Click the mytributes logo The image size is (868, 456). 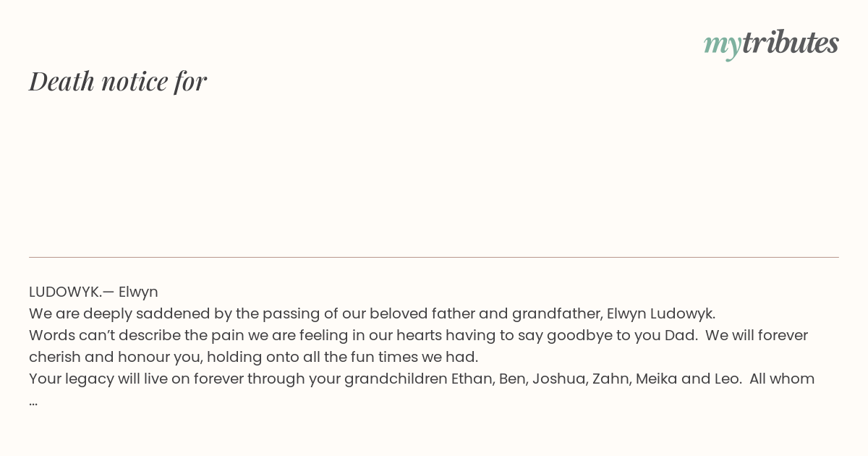click(x=771, y=43)
